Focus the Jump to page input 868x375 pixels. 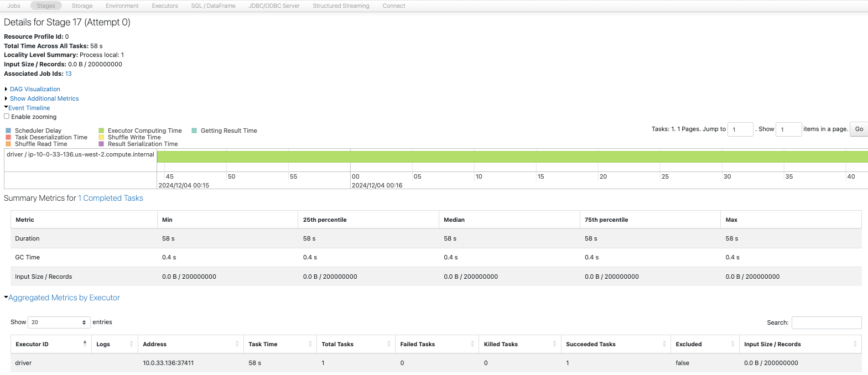click(740, 129)
